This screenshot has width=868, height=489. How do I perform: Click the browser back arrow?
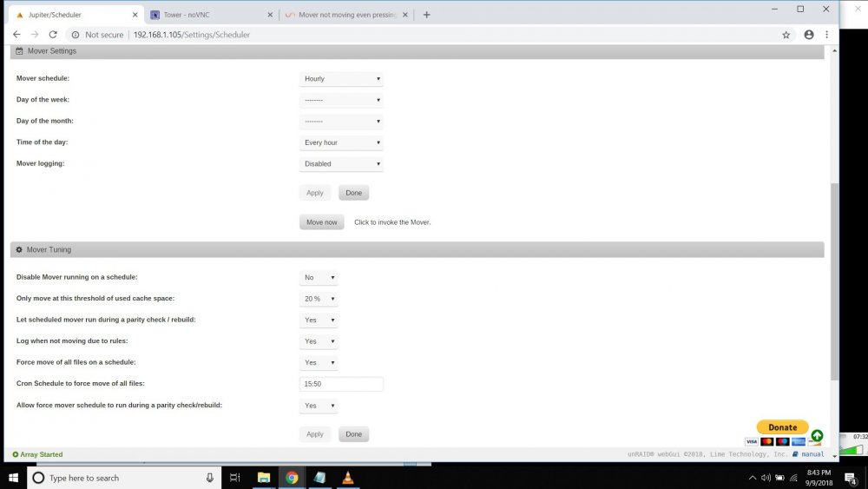pos(16,35)
